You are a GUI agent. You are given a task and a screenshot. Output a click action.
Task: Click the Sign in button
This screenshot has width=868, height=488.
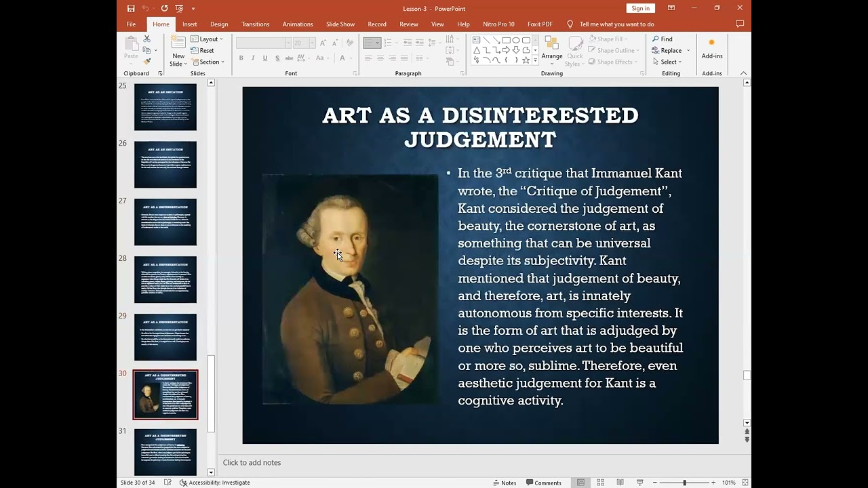click(x=640, y=8)
